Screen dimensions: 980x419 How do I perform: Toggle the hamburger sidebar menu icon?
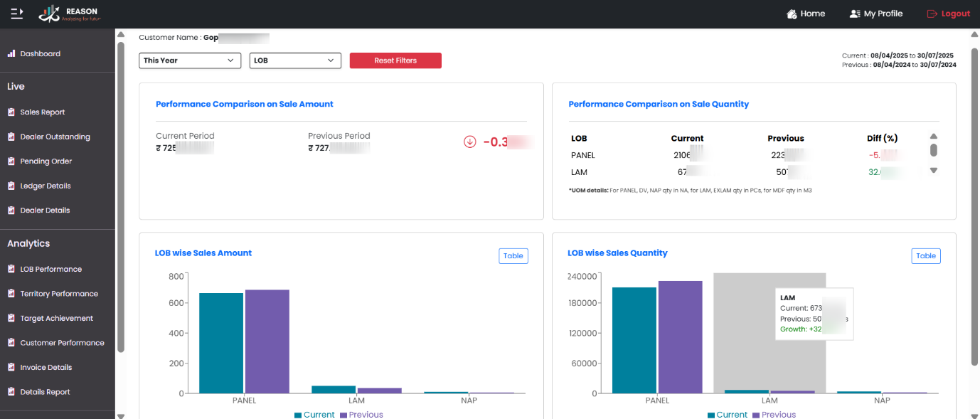tap(17, 14)
